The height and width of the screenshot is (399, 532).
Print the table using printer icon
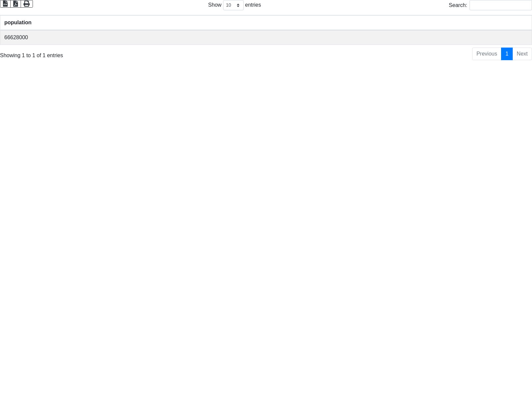tap(27, 4)
